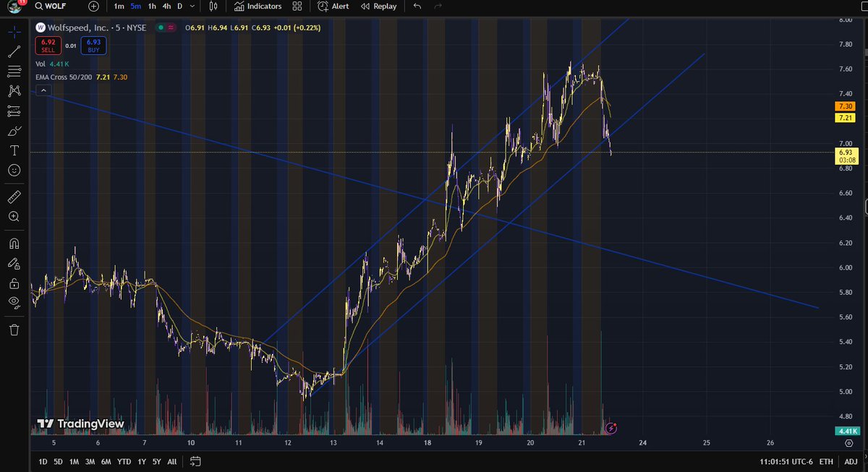Start bar Replay mode

point(378,6)
